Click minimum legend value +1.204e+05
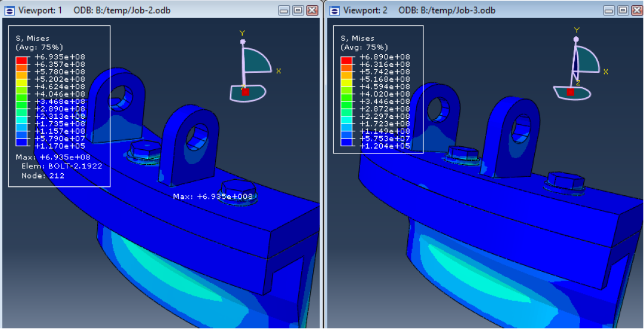 (385, 146)
